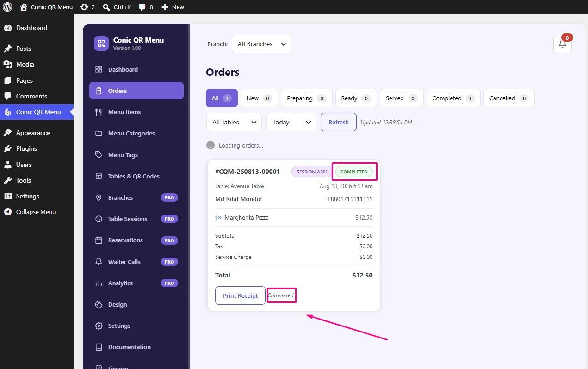Add new content via New in admin bar
The height and width of the screenshot is (369, 588).
pyautogui.click(x=173, y=7)
